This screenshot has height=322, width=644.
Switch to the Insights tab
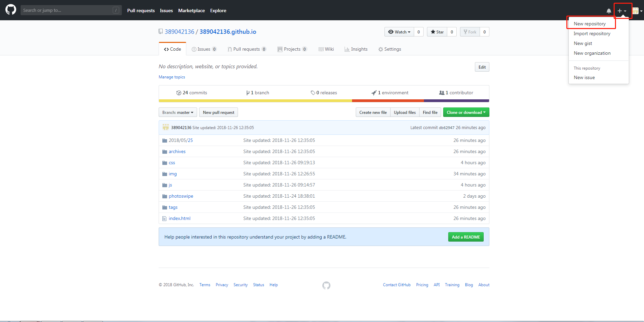356,49
